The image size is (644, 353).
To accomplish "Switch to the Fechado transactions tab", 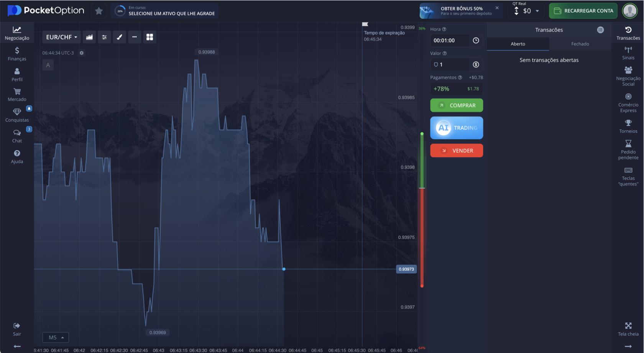I will 580,44.
